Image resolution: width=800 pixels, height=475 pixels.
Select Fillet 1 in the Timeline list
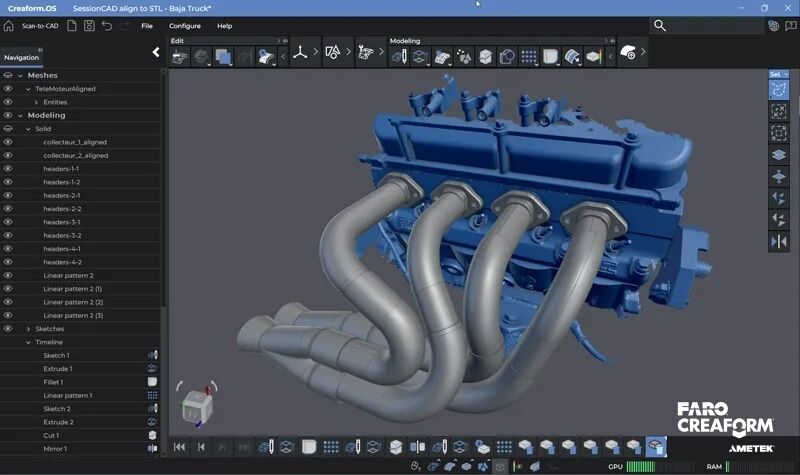(x=54, y=382)
